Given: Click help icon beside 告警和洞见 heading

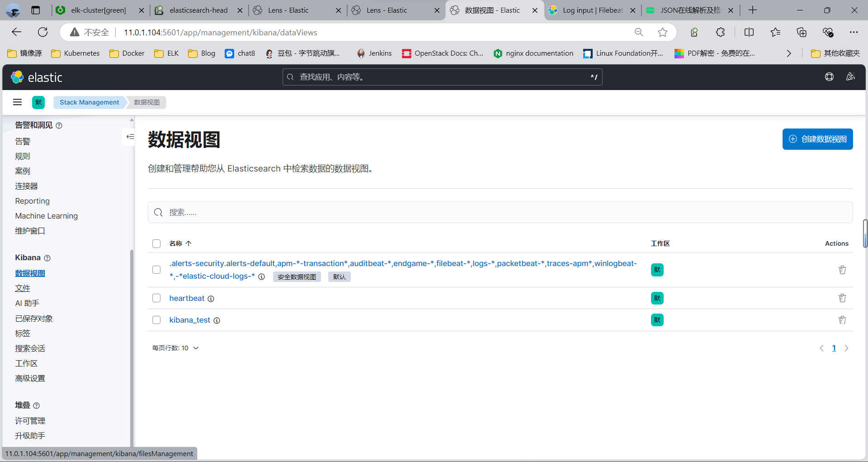Looking at the screenshot, I should (x=59, y=125).
